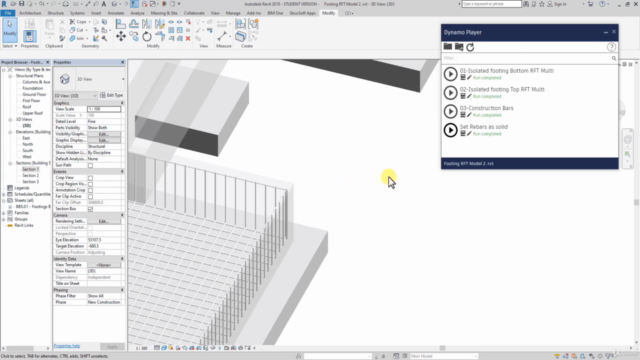This screenshot has width=640, height=360.
Task: Switch to the Annotate ribbon tab
Action: (116, 13)
